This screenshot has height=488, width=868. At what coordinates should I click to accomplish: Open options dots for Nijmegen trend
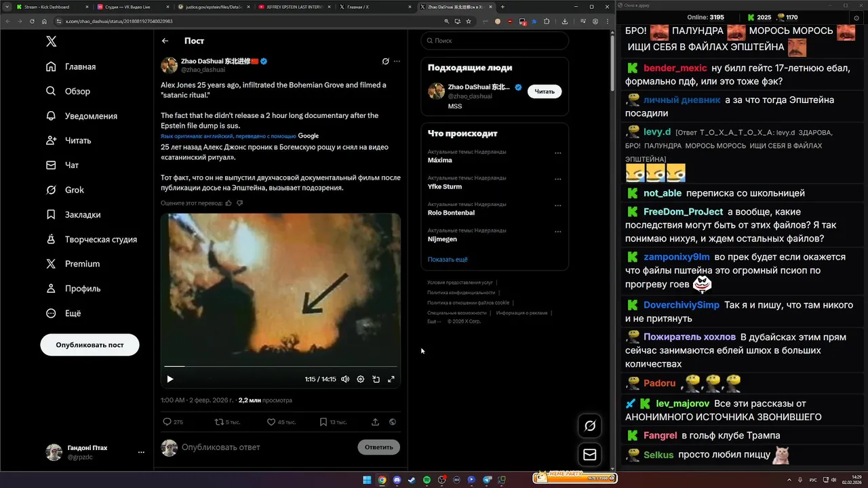click(558, 231)
